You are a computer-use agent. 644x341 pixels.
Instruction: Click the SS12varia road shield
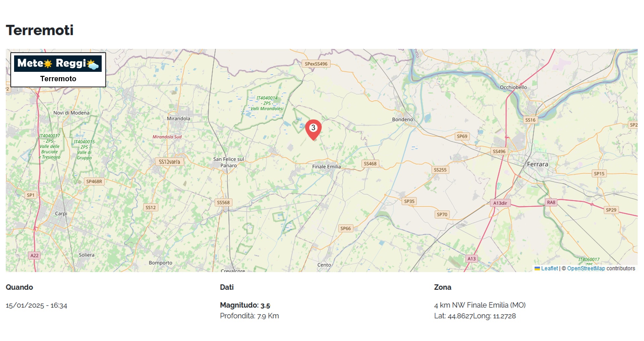169,162
